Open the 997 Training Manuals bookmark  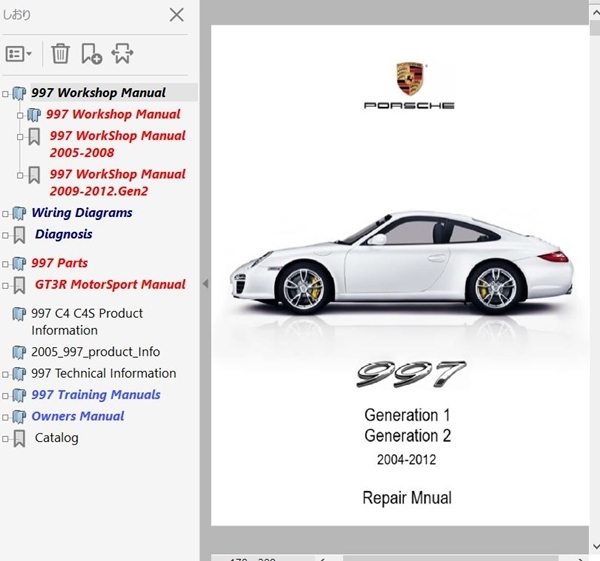tap(96, 395)
